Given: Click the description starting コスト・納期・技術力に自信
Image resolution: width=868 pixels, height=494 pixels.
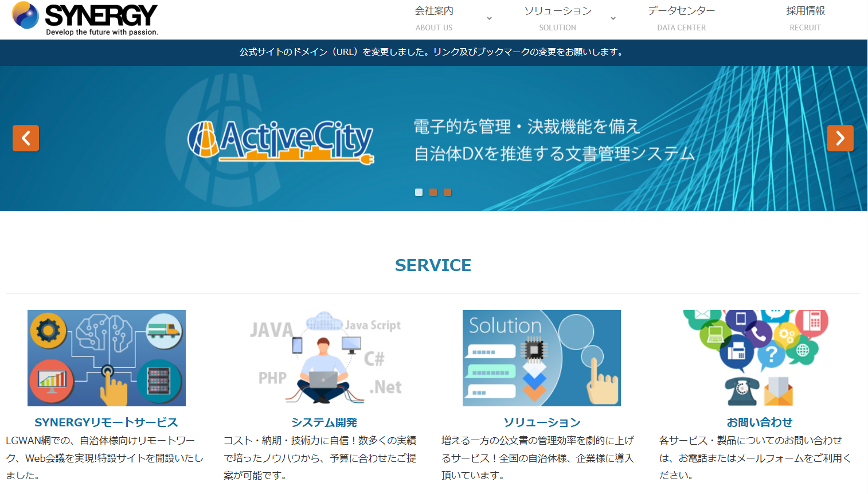Looking at the screenshot, I should pyautogui.click(x=320, y=458).
